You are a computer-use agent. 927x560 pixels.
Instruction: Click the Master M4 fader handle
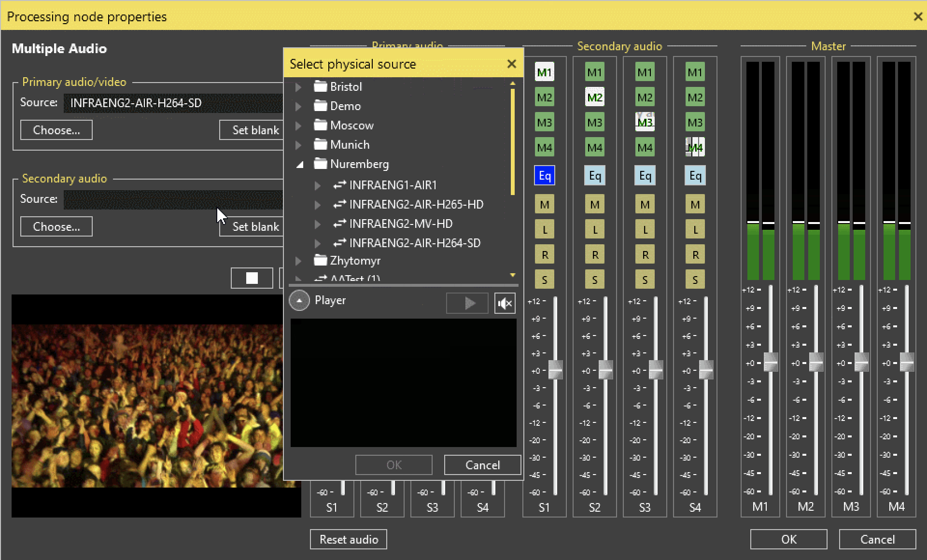(907, 362)
